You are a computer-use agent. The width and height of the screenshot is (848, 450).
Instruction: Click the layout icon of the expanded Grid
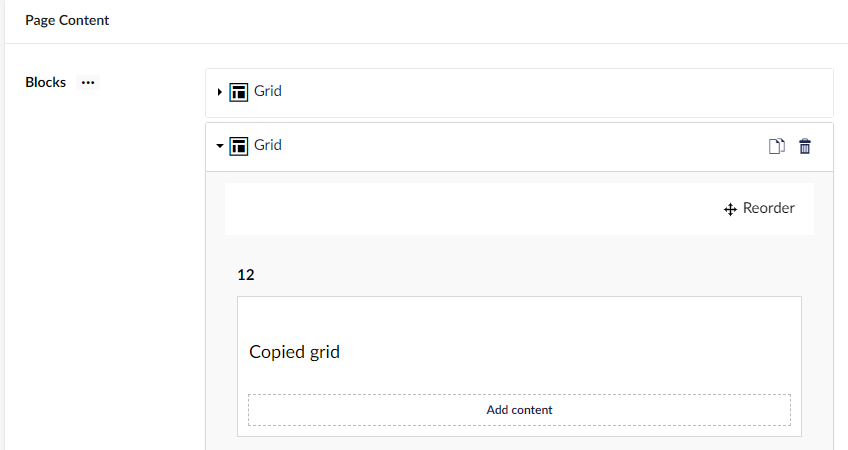click(x=238, y=146)
